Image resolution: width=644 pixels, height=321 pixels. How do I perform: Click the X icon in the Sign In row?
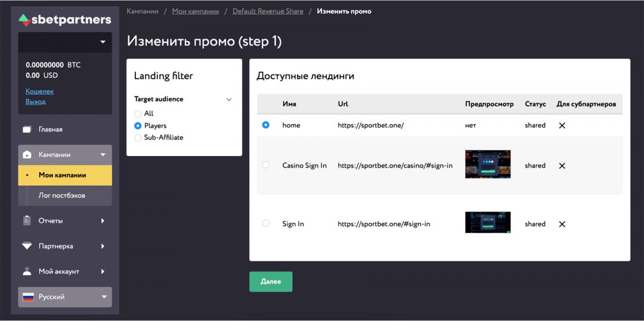(x=562, y=225)
